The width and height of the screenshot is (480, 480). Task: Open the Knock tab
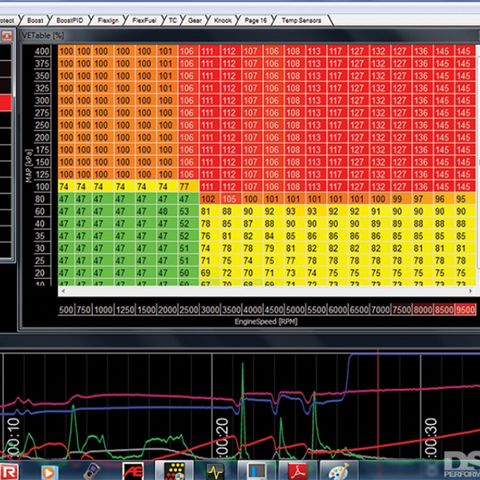(223, 20)
